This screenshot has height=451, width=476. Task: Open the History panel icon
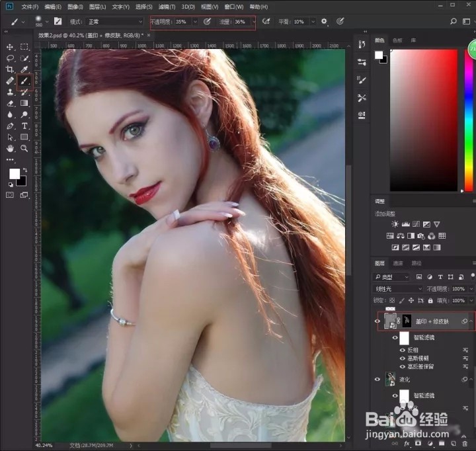362,45
